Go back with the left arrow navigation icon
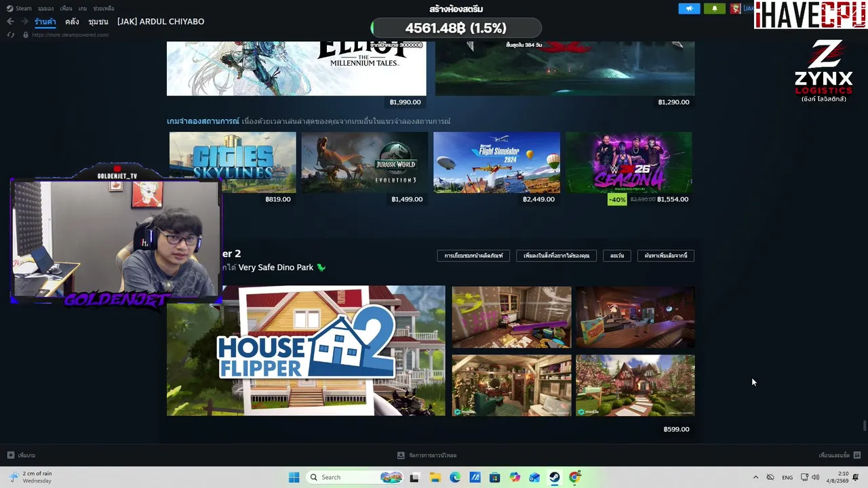Image resolution: width=868 pixels, height=488 pixels. [x=10, y=22]
